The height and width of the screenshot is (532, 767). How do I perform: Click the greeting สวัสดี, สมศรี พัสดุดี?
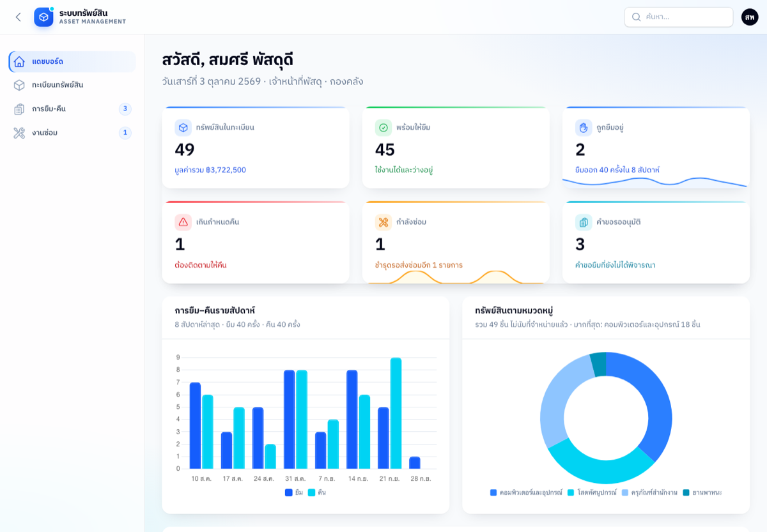coord(228,60)
